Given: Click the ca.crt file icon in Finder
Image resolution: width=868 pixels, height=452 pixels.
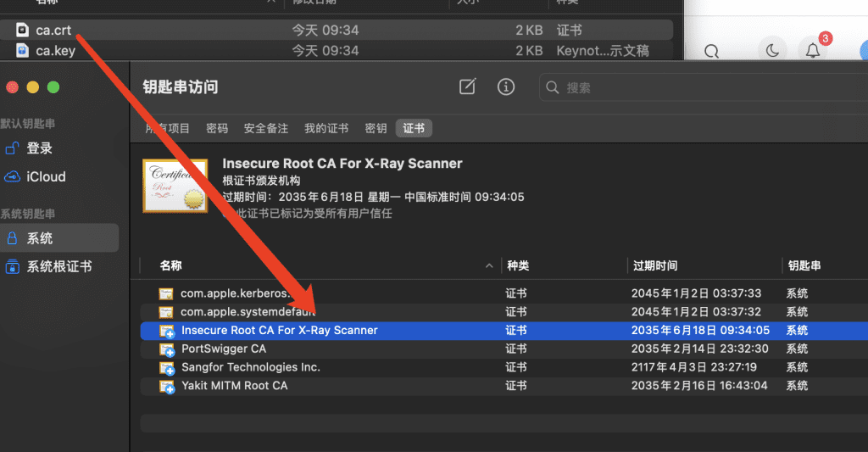Looking at the screenshot, I should tap(22, 30).
